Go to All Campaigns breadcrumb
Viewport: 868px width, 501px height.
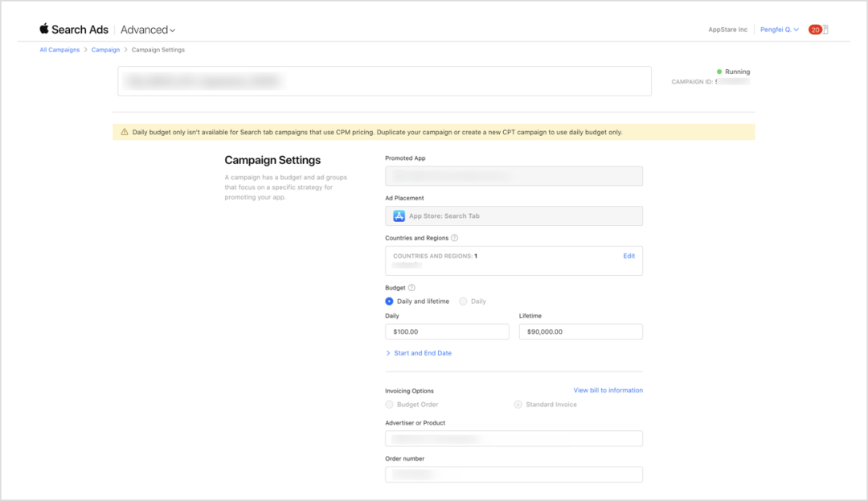click(x=59, y=50)
